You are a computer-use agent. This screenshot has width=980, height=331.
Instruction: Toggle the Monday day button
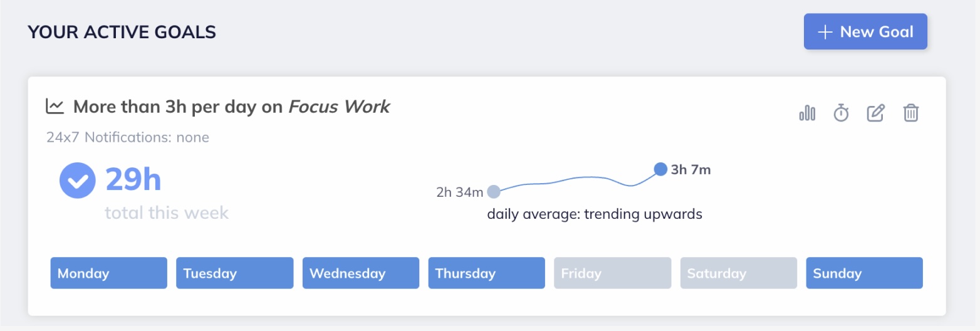(x=109, y=273)
